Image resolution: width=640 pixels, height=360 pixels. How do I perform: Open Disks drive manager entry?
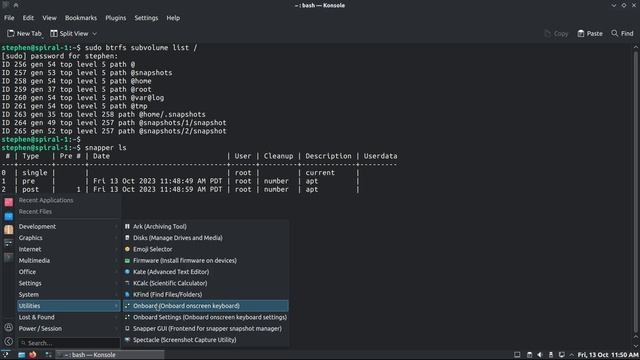click(205, 238)
